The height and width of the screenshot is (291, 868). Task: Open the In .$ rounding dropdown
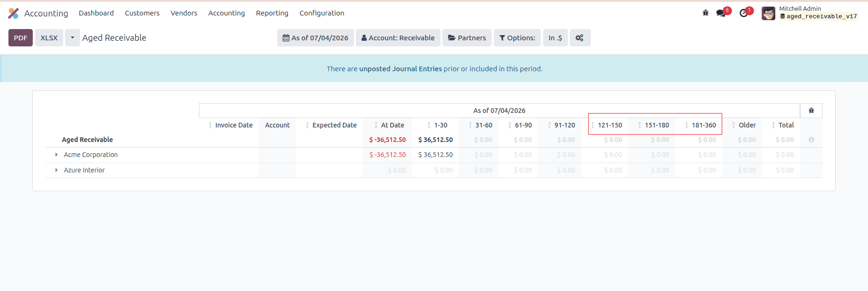click(555, 38)
